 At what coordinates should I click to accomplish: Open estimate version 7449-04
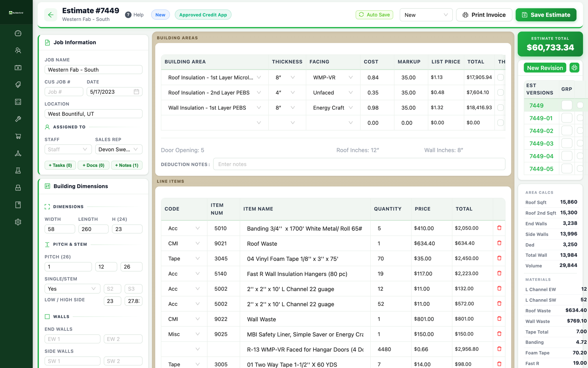541,156
